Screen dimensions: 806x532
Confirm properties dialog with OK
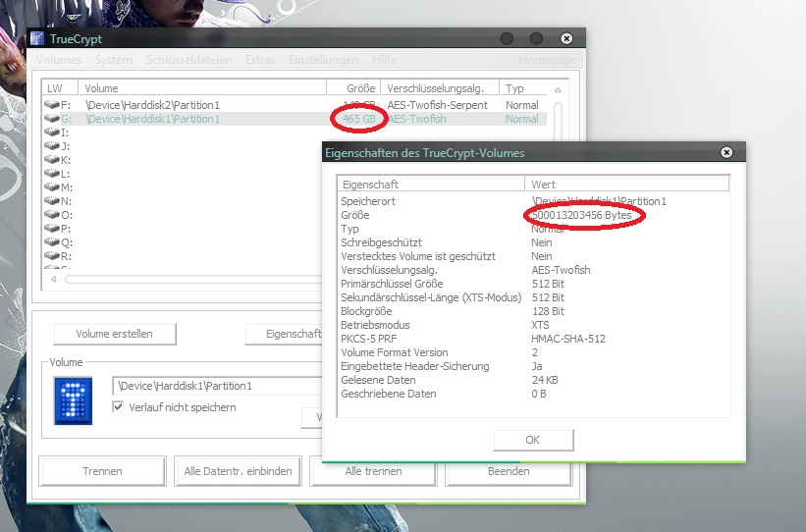click(533, 440)
